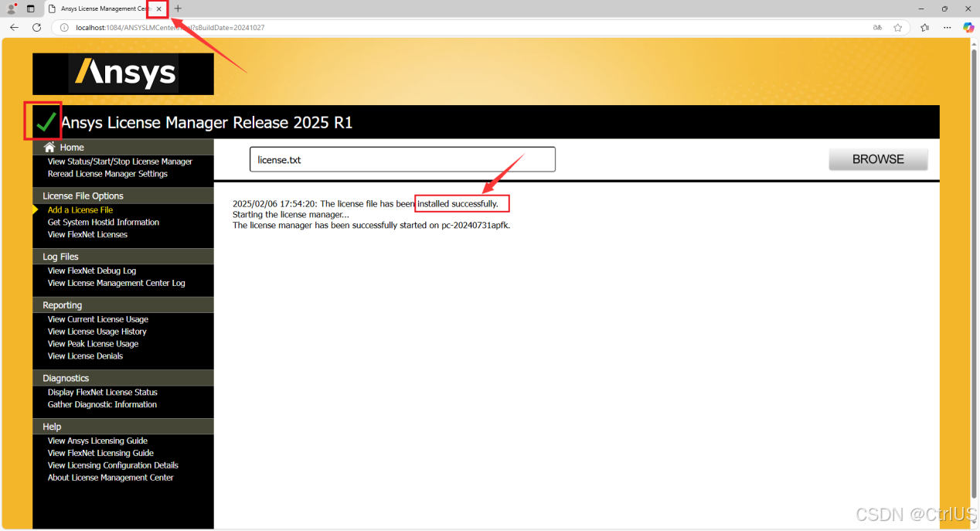
Task: Open browser settings and more menu
Action: 946,27
